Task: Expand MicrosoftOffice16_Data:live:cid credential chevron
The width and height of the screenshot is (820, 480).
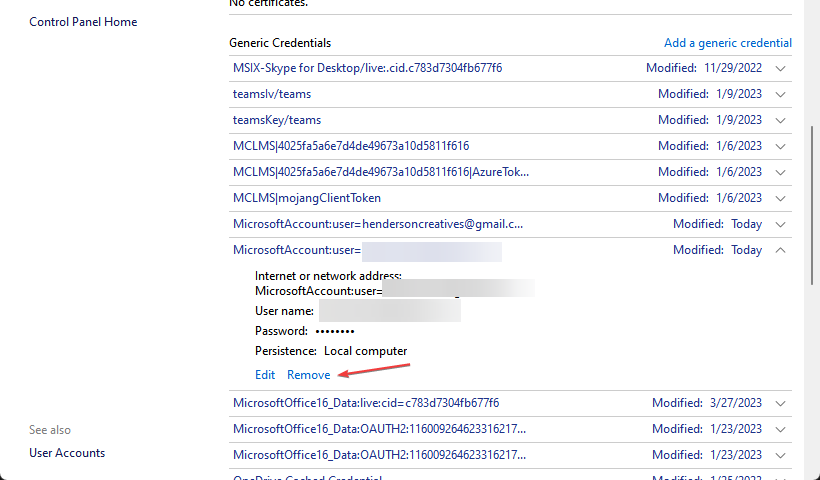Action: (x=780, y=404)
